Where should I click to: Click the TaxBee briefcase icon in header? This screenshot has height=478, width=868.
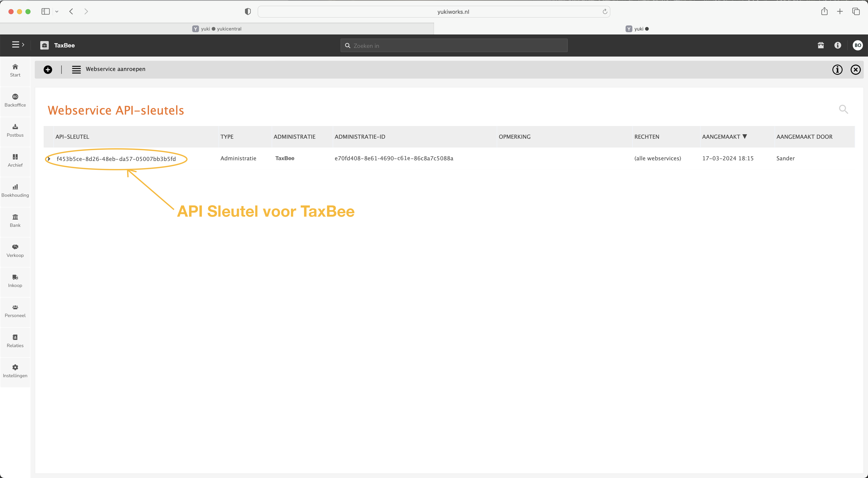(x=45, y=45)
